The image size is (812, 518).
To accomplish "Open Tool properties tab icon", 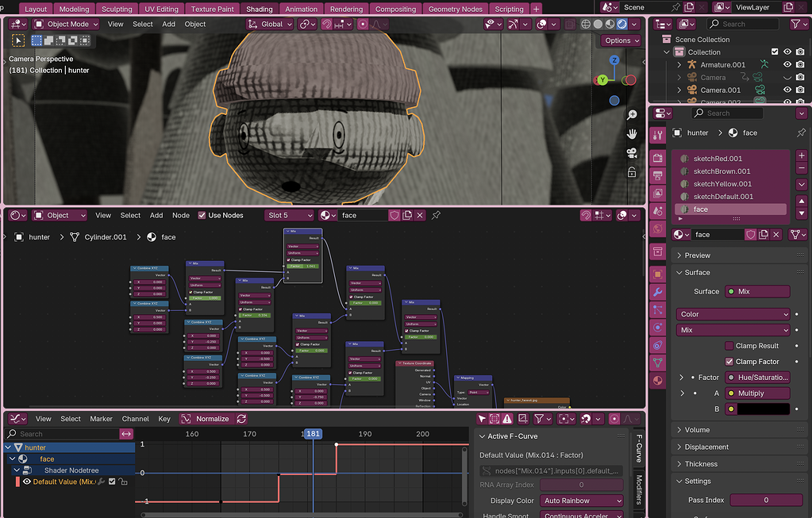I will point(658,136).
